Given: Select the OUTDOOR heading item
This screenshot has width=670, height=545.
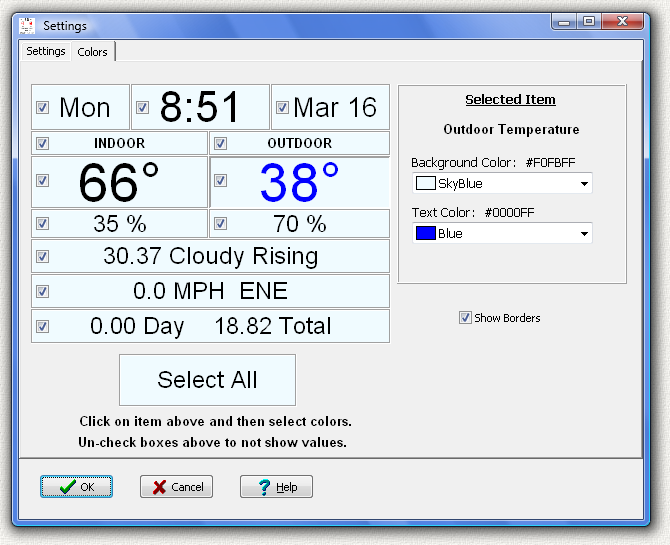Looking at the screenshot, I should coord(300,143).
